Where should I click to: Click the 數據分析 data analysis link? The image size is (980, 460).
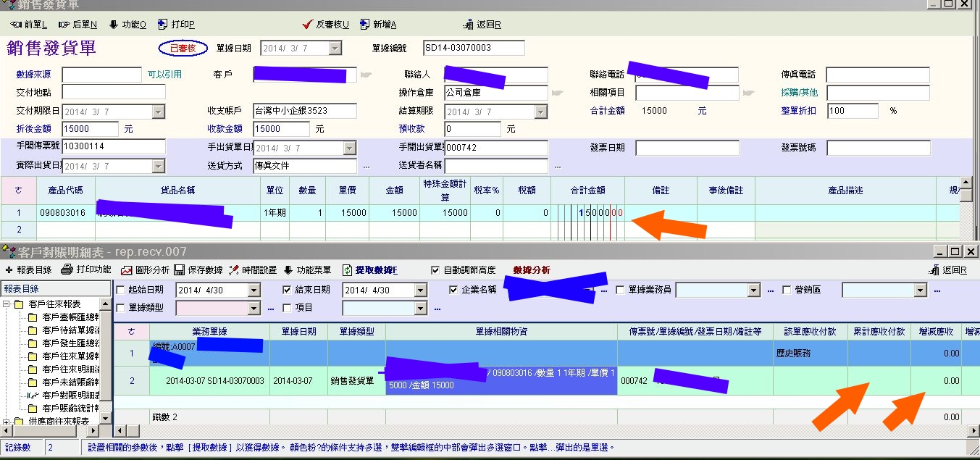coord(531,270)
